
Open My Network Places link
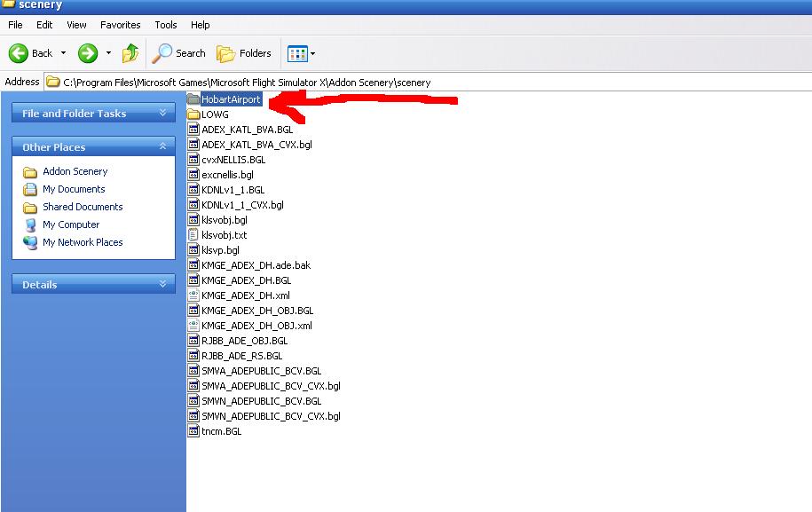pos(83,242)
